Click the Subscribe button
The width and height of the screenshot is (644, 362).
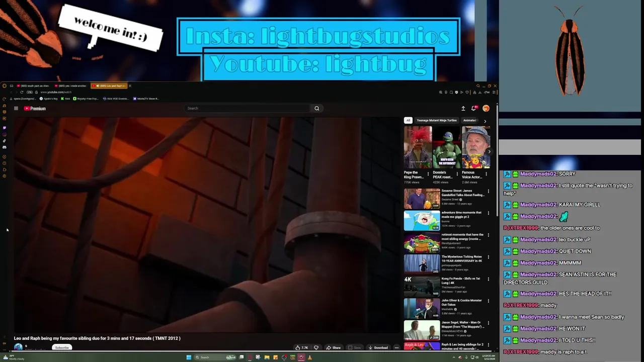pos(62,347)
